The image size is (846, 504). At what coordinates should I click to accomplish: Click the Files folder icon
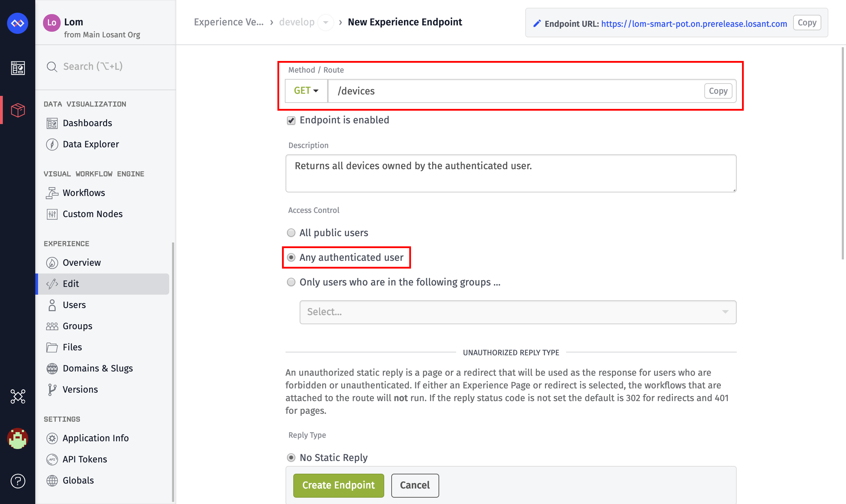tap(52, 348)
